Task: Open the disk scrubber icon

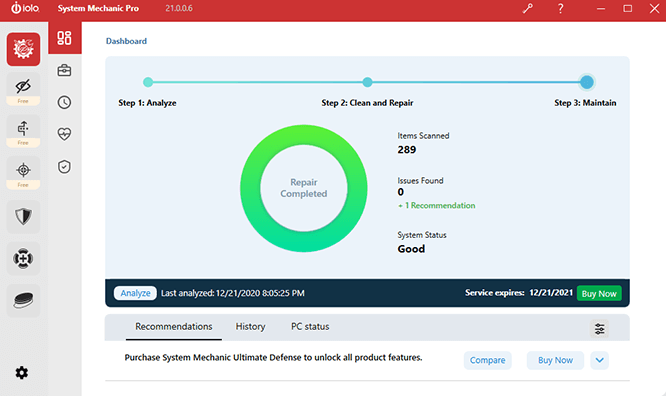Action: pos(23,300)
